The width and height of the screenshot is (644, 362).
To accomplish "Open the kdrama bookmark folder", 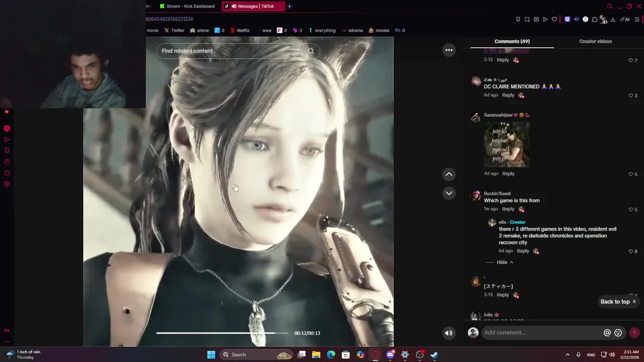I will pos(352,30).
